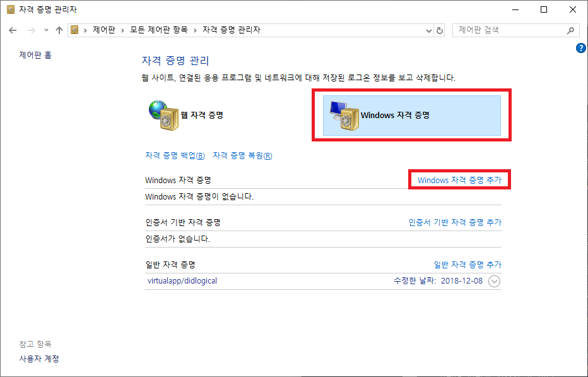This screenshot has height=377, width=588.
Task: Expand chevron after 모든 제어판 항목 breadcrumb
Action: click(x=195, y=30)
